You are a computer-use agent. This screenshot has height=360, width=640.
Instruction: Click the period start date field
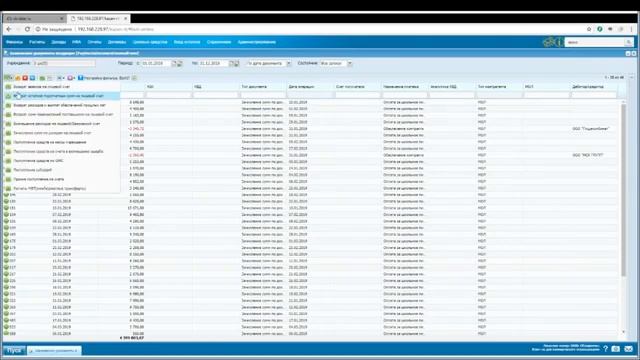(156, 63)
